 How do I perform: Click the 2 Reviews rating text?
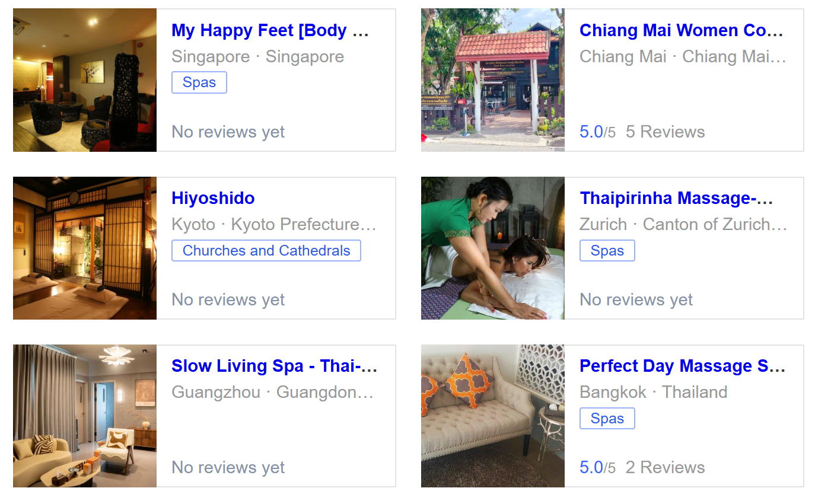(x=665, y=467)
